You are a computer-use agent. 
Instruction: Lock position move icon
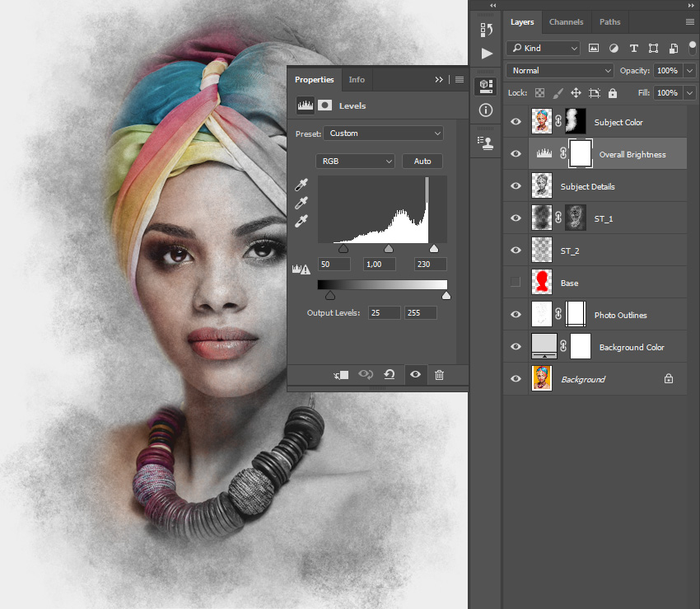[x=576, y=93]
